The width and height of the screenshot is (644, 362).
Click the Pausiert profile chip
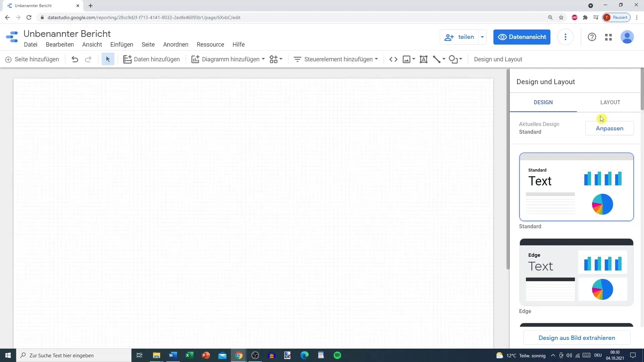[616, 17]
